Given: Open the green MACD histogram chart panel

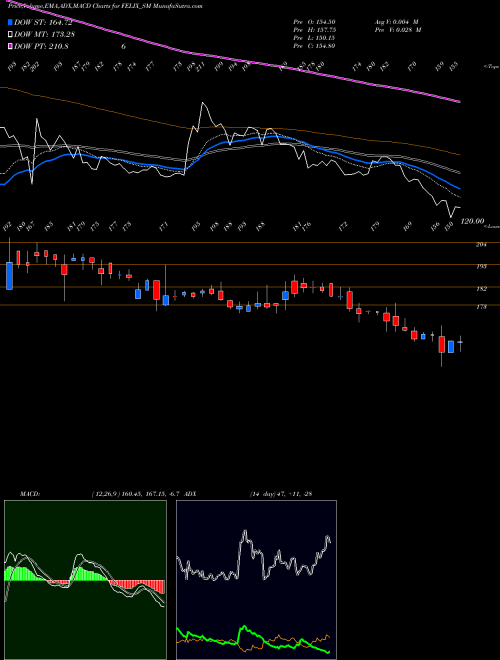Looking at the screenshot, I should [x=85, y=580].
